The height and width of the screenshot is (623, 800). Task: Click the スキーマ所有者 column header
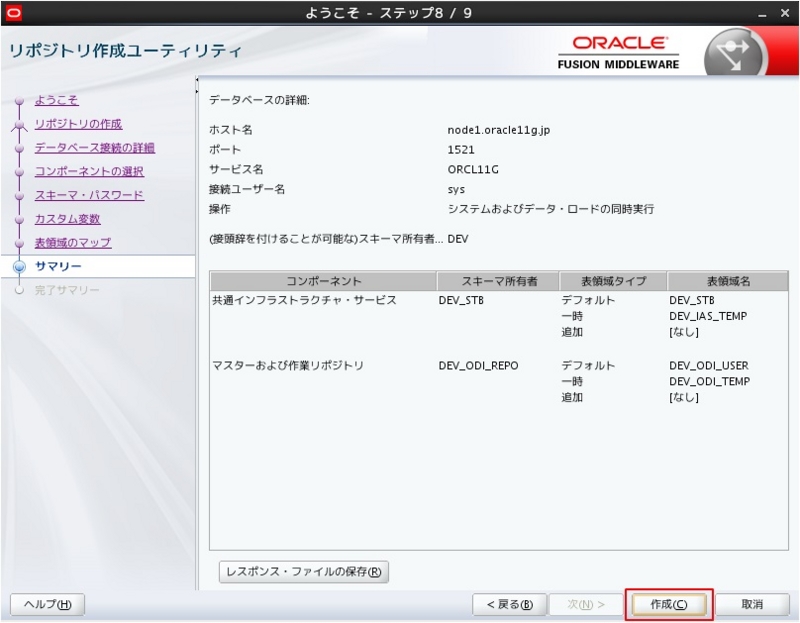(x=498, y=281)
